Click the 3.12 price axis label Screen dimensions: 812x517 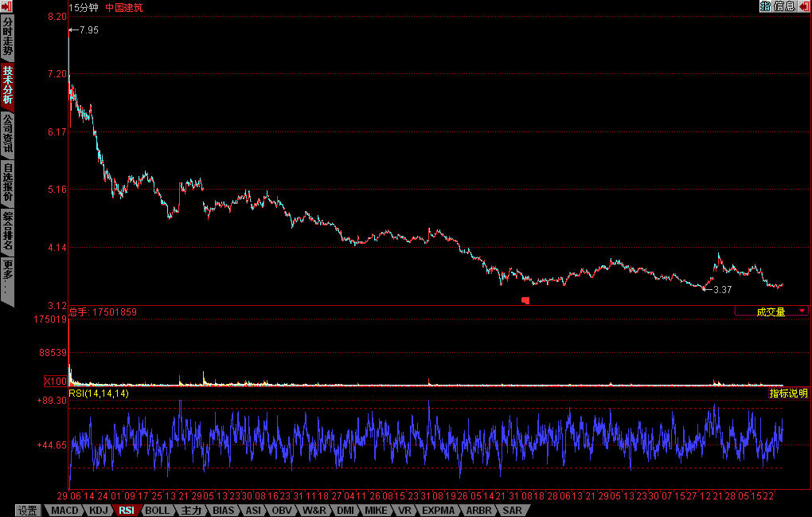click(57, 305)
